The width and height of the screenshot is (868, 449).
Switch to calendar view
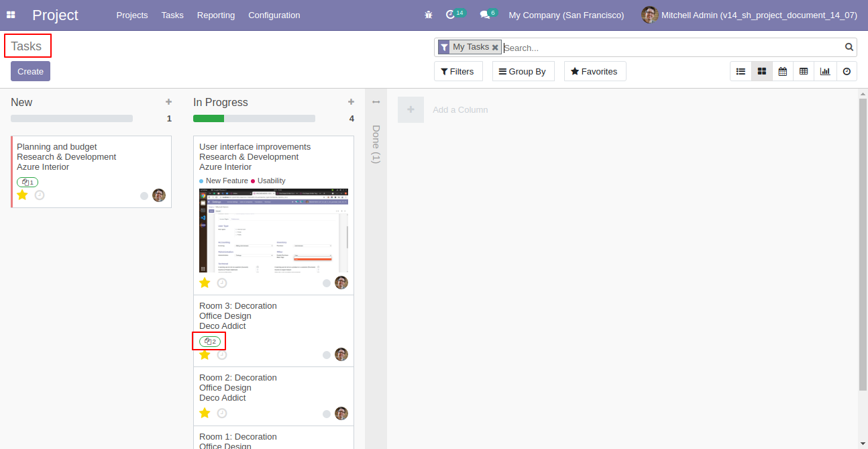pos(782,71)
